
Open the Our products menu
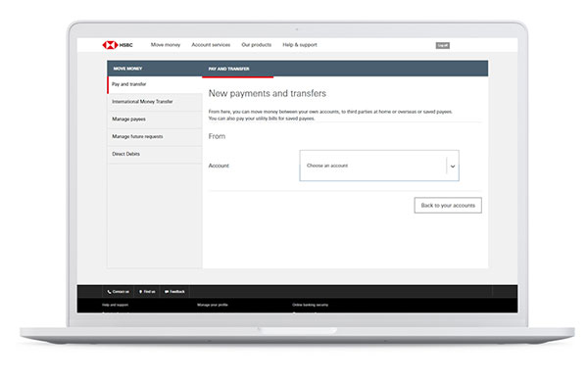pos(257,45)
